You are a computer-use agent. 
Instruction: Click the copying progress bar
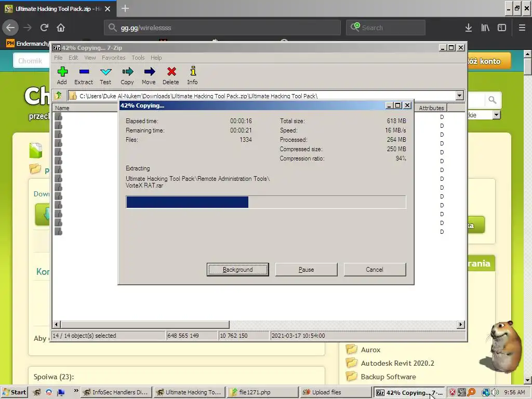266,202
